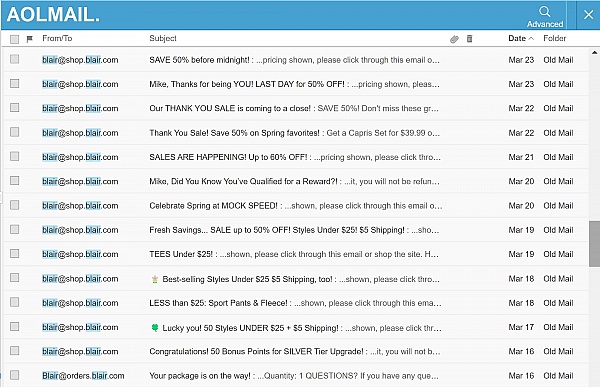The height and width of the screenshot is (387, 600).
Task: Open 'Your package is on the way!' email
Action: click(294, 376)
